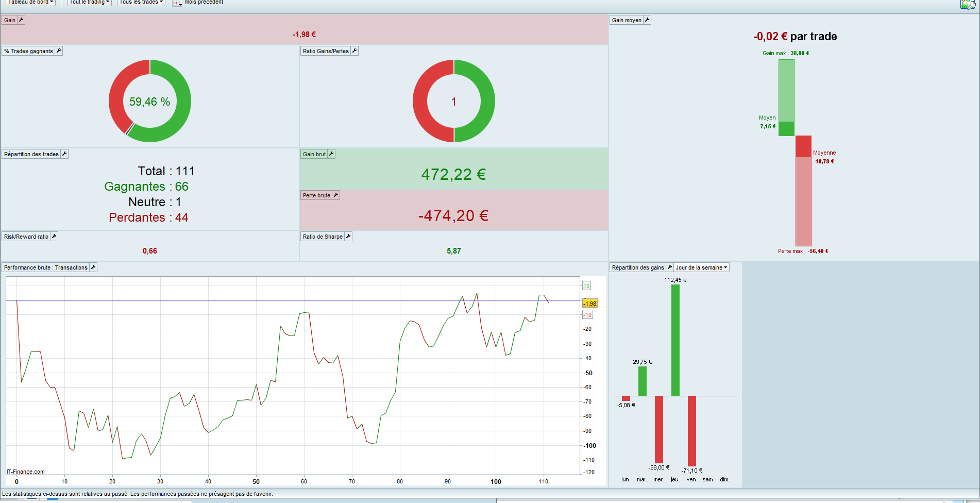Open the Jour de la semaine dropdown
The height and width of the screenshot is (503, 980).
(x=701, y=267)
